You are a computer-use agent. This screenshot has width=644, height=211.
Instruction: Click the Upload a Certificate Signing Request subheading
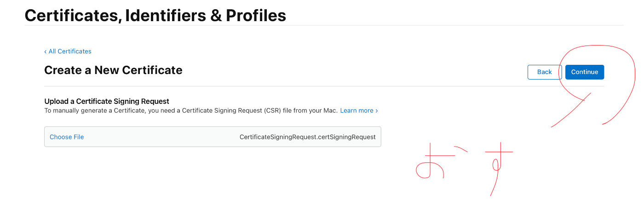[x=107, y=101]
